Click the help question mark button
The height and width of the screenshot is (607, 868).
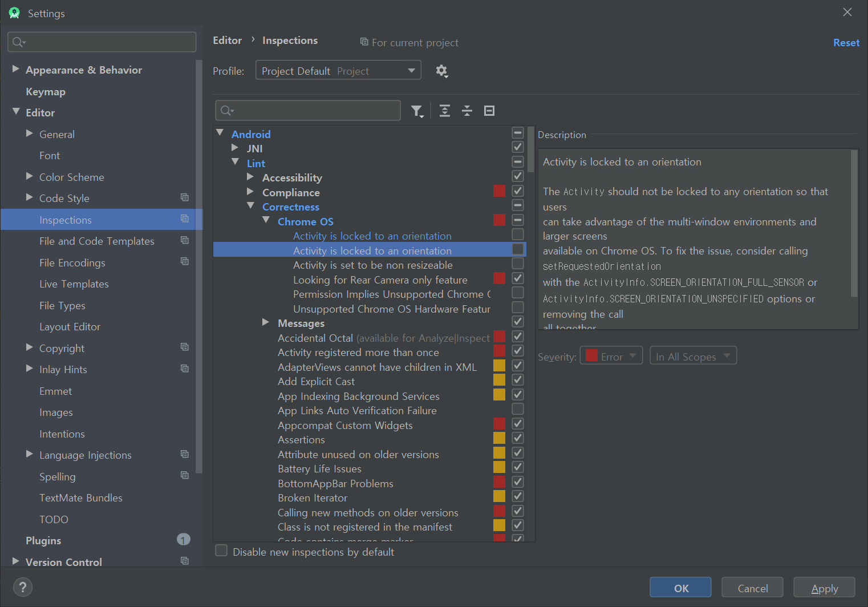click(x=23, y=587)
